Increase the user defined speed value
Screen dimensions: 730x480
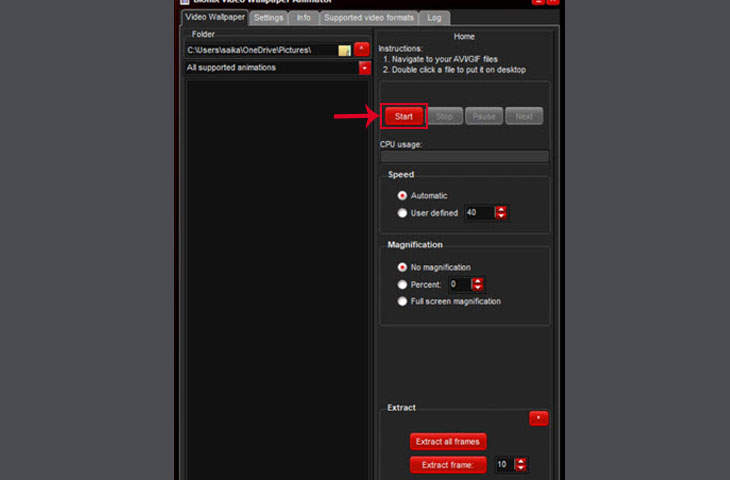(x=501, y=210)
